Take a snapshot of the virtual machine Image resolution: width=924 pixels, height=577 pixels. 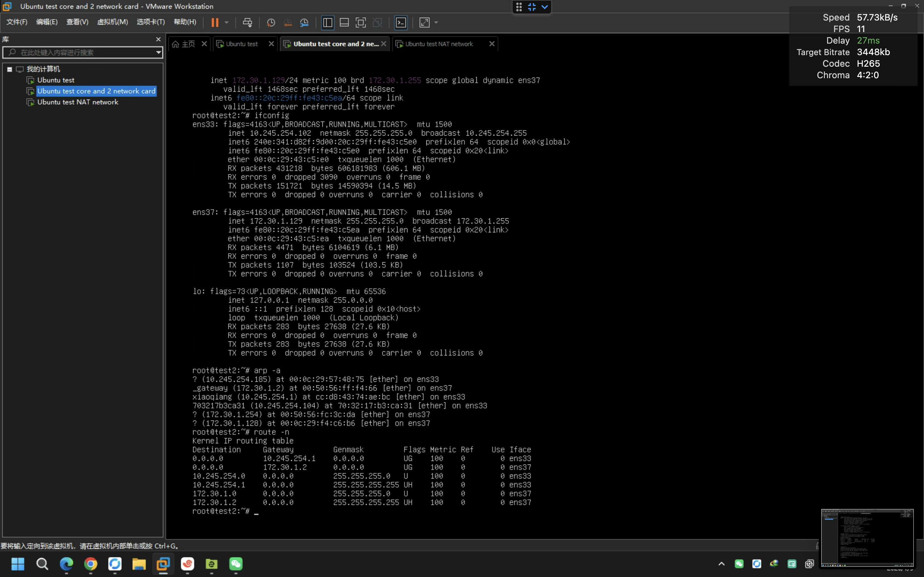point(270,22)
